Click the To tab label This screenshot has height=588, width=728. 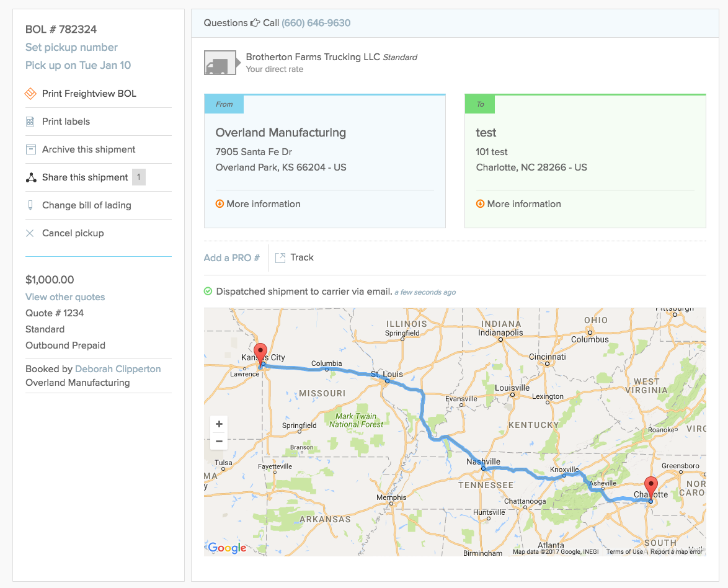pyautogui.click(x=480, y=104)
